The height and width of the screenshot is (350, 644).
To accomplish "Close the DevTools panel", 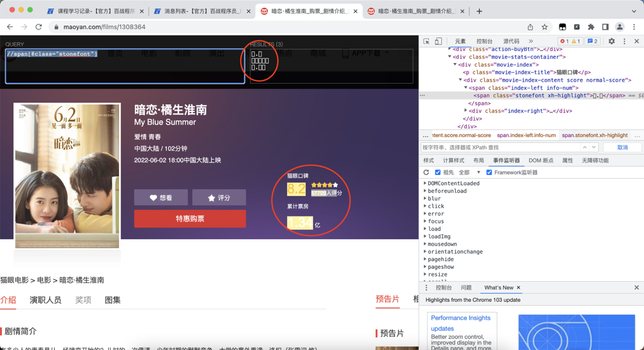I will 637,41.
